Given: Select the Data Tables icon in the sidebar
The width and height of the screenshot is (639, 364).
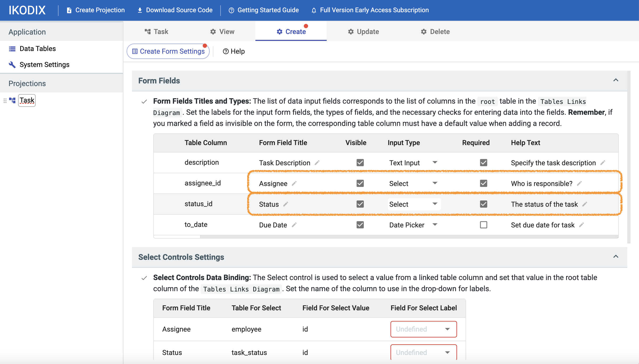Looking at the screenshot, I should coord(12,49).
